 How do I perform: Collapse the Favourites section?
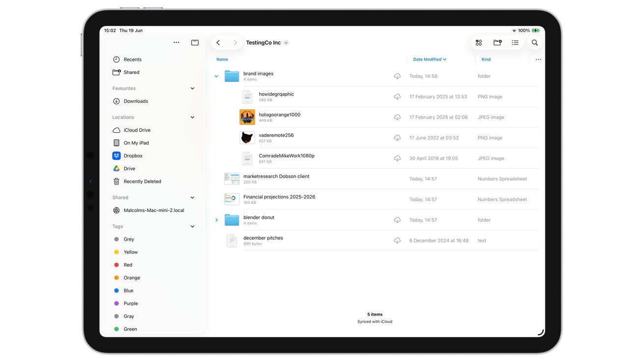pos(192,88)
